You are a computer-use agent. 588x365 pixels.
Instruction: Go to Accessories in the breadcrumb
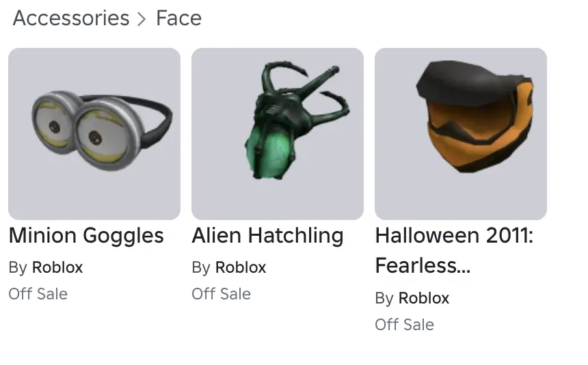pyautogui.click(x=71, y=18)
